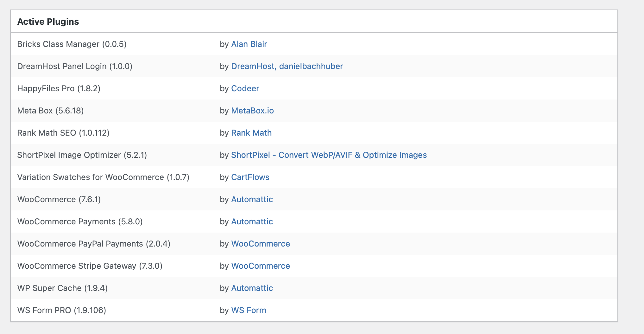Click Variation Swatches for WooCommerce (1.0.7) entry
This screenshot has width=644, height=334.
pyautogui.click(x=103, y=177)
